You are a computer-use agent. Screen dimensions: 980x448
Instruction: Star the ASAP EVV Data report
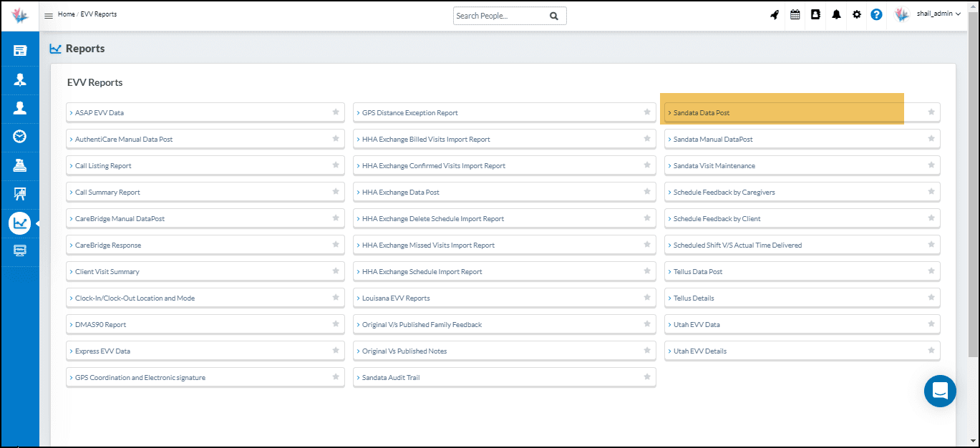click(335, 112)
